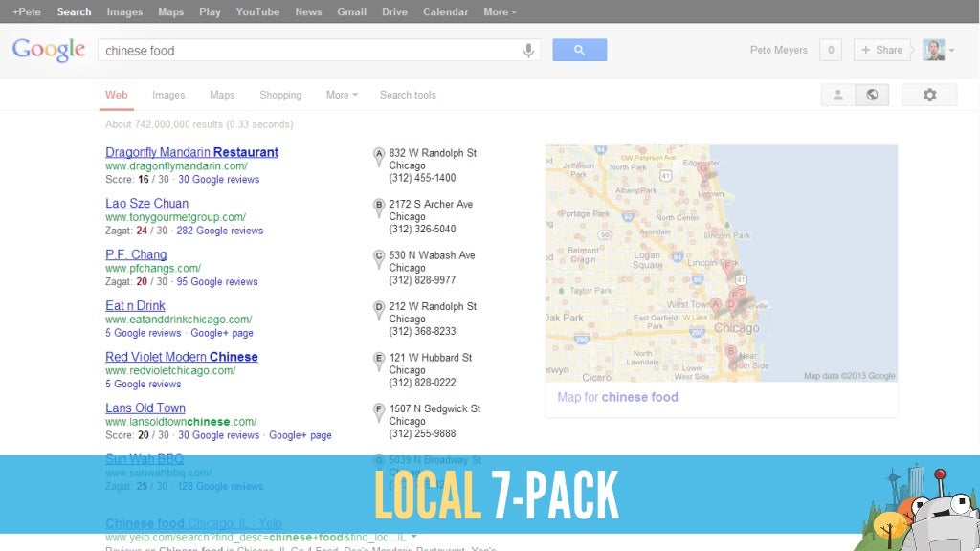
Task: Open News in the top bar
Action: 308,11
